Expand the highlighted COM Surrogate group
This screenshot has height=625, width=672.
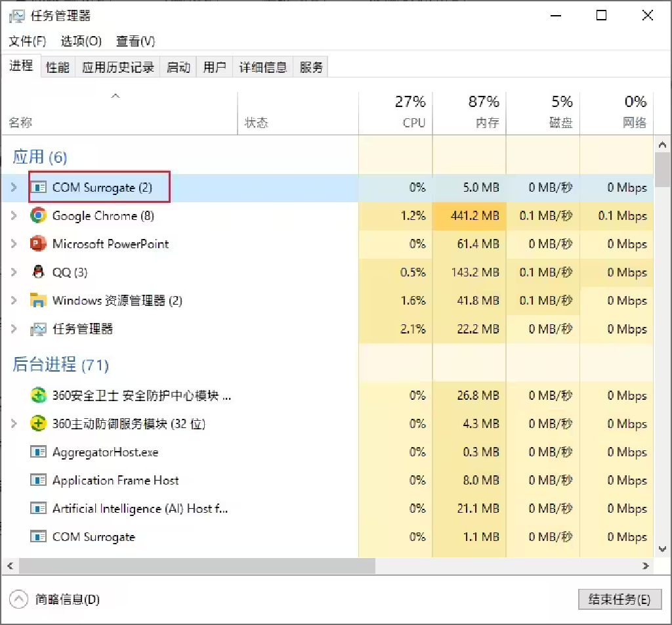click(x=14, y=187)
